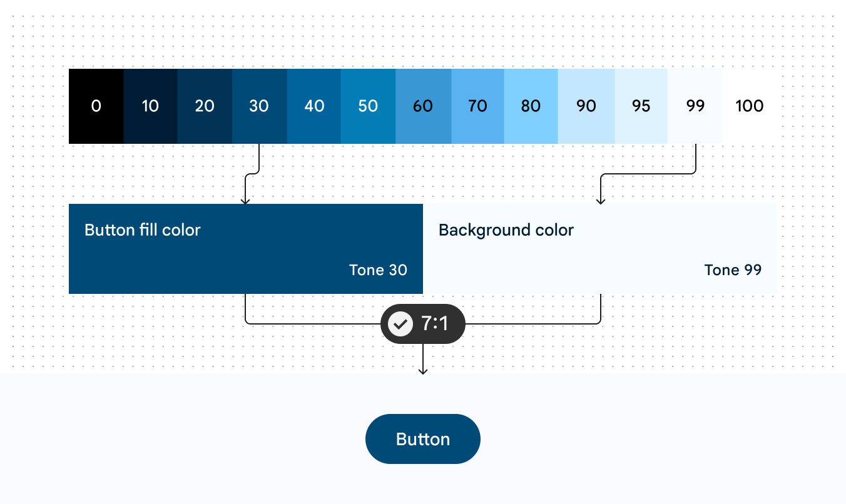Select the tone 10 swatch
846x504 pixels.
(150, 106)
